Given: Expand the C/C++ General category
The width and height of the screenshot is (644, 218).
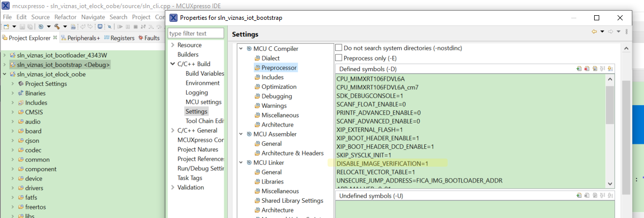Looking at the screenshot, I should point(172,131).
